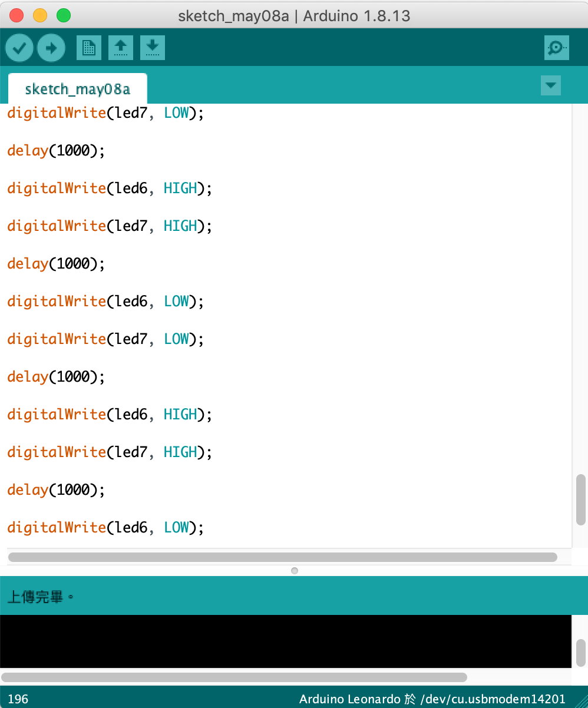
Task: Click the fourth delay(1000); line
Action: click(56, 490)
